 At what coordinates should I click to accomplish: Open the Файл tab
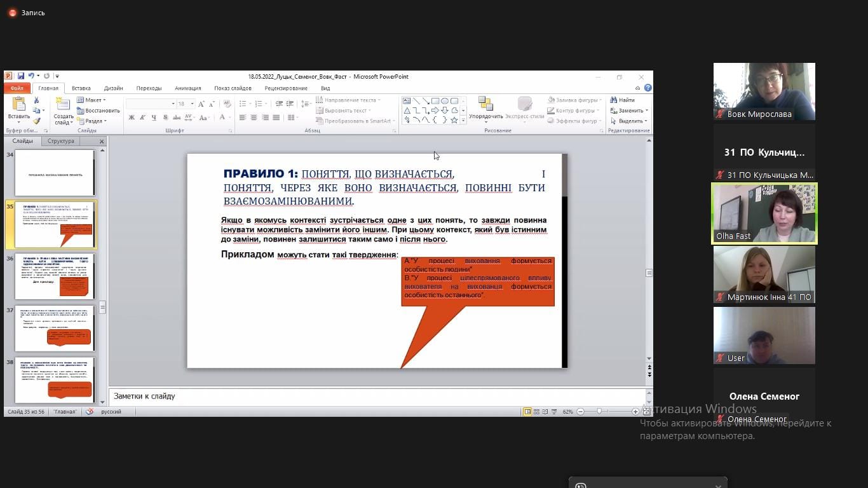click(17, 88)
